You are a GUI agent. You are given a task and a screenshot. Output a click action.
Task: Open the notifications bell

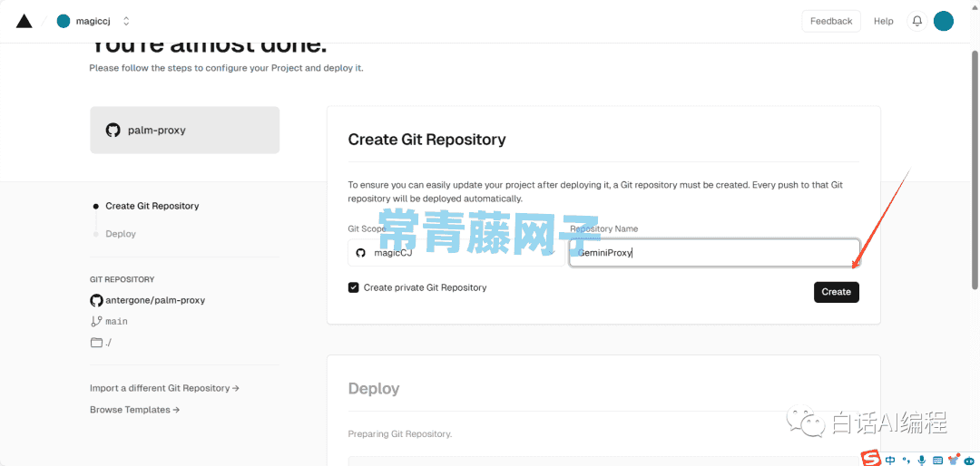pos(916,21)
